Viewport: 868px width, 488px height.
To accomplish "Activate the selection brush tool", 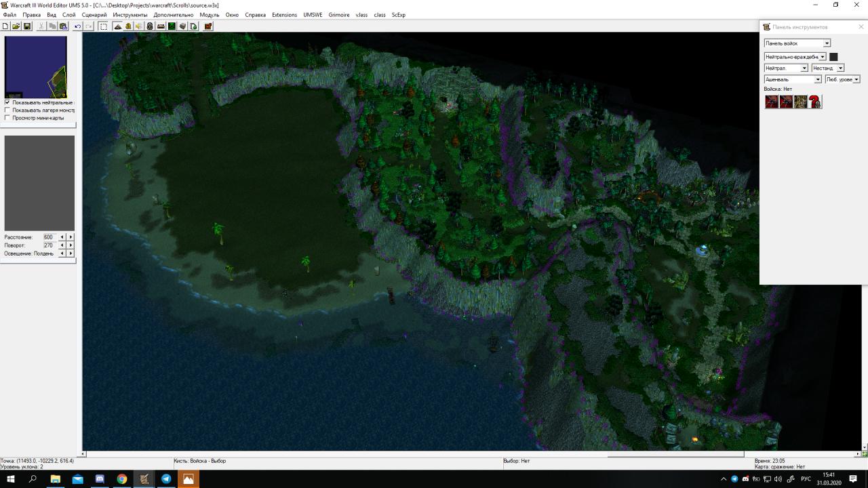I will tap(103, 26).
